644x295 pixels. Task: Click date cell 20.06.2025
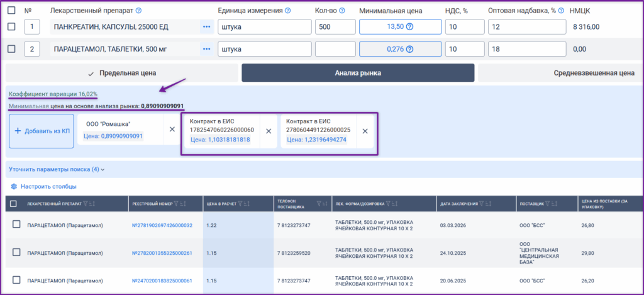coord(452,281)
